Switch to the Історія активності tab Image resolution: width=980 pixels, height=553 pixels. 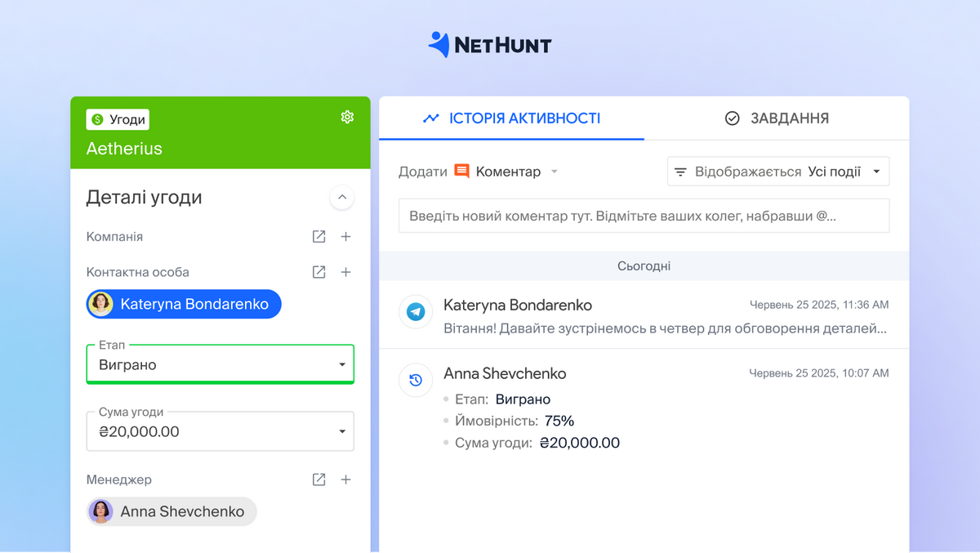(x=511, y=118)
